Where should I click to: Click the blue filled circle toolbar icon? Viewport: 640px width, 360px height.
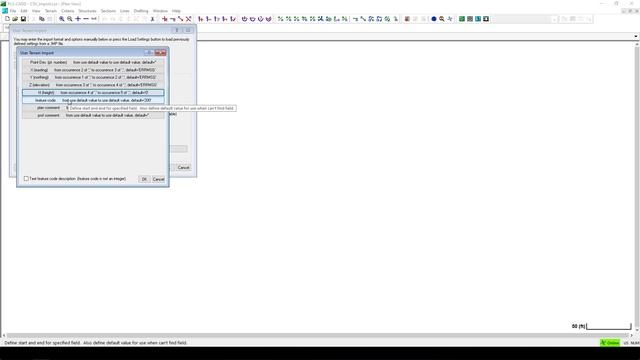click(434, 19)
